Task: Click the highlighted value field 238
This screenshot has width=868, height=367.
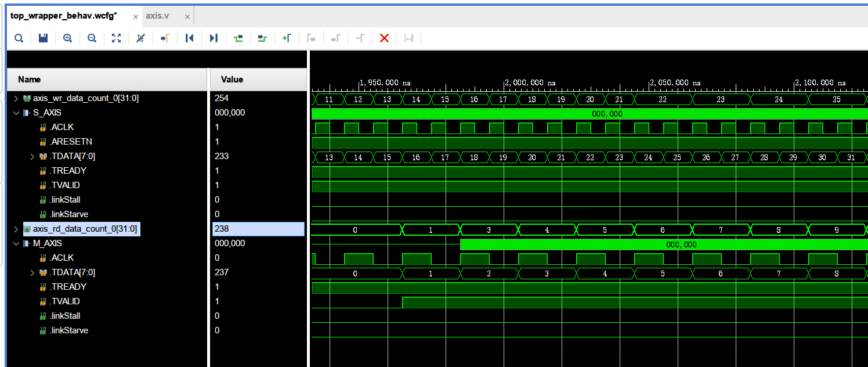Action: (x=259, y=229)
